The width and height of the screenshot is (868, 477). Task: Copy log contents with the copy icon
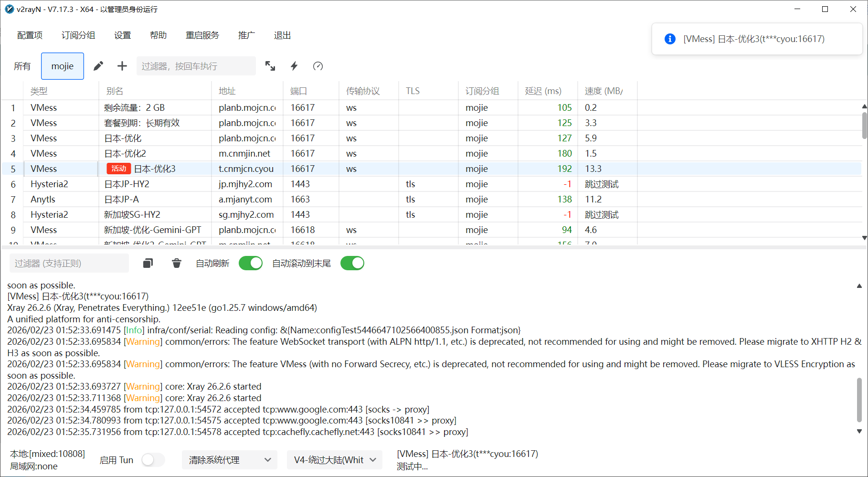pyautogui.click(x=148, y=263)
